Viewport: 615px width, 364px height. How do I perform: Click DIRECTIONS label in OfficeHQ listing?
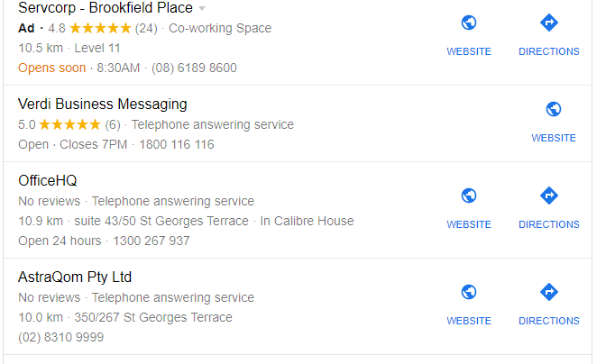[x=548, y=224]
